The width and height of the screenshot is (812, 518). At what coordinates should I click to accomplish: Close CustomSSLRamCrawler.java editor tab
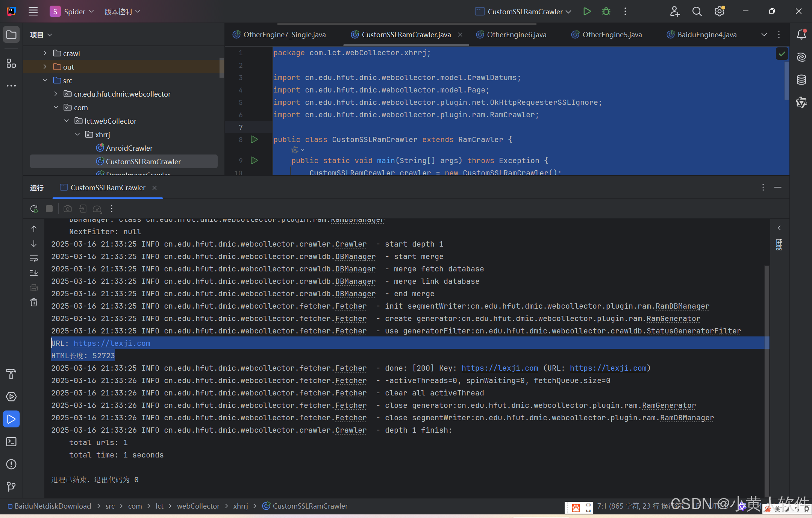pyautogui.click(x=460, y=35)
